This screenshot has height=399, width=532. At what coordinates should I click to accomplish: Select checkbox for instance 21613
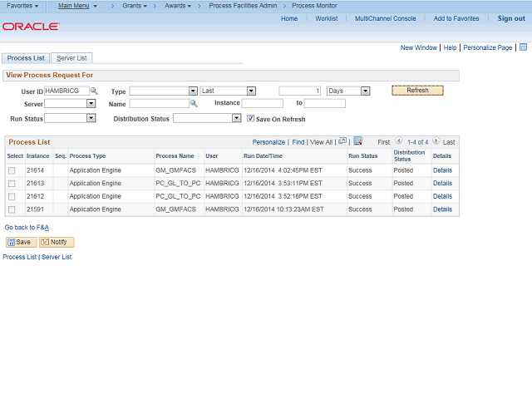click(12, 184)
